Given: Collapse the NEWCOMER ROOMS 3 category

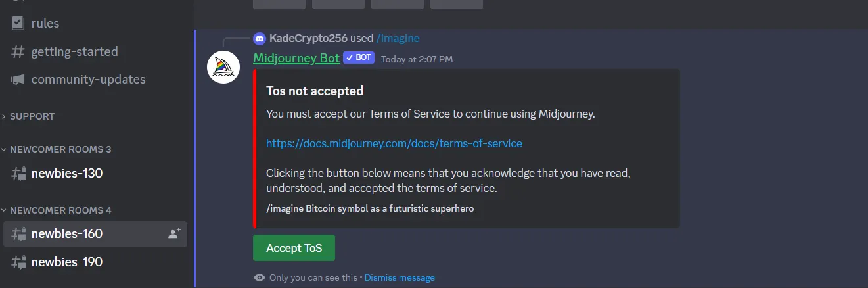Looking at the screenshot, I should click(60, 149).
